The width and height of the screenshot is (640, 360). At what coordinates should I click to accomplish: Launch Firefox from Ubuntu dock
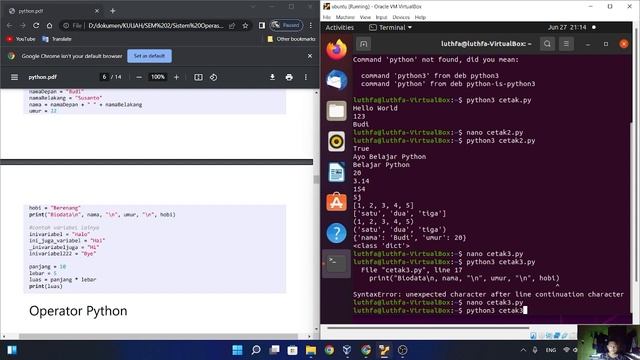[x=336, y=50]
